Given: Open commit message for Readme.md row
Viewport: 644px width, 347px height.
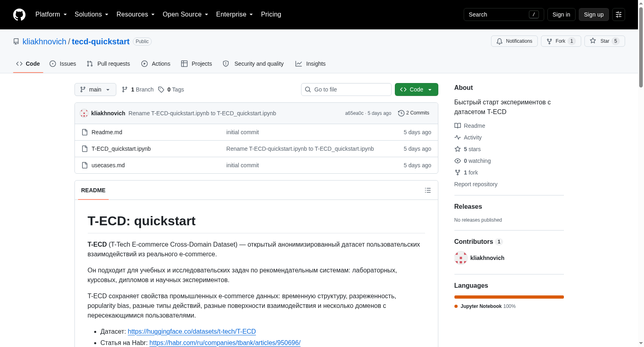Looking at the screenshot, I should 242,132.
